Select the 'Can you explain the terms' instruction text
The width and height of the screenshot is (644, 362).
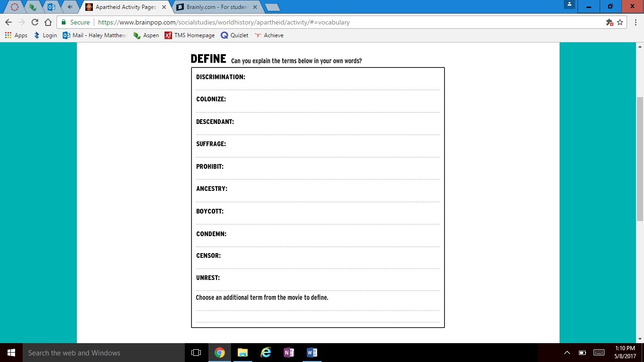coord(297,61)
